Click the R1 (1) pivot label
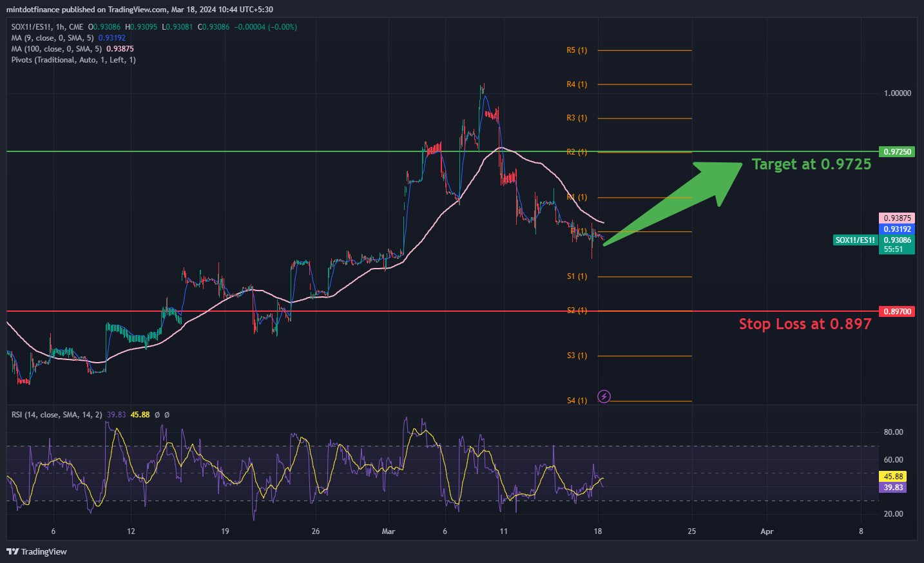The image size is (924, 563). pyautogui.click(x=577, y=197)
